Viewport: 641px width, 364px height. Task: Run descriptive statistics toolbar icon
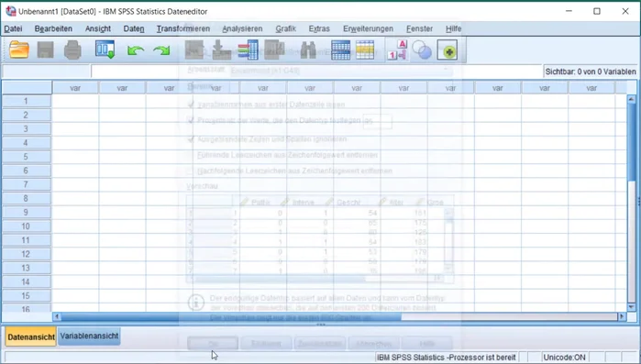(274, 50)
